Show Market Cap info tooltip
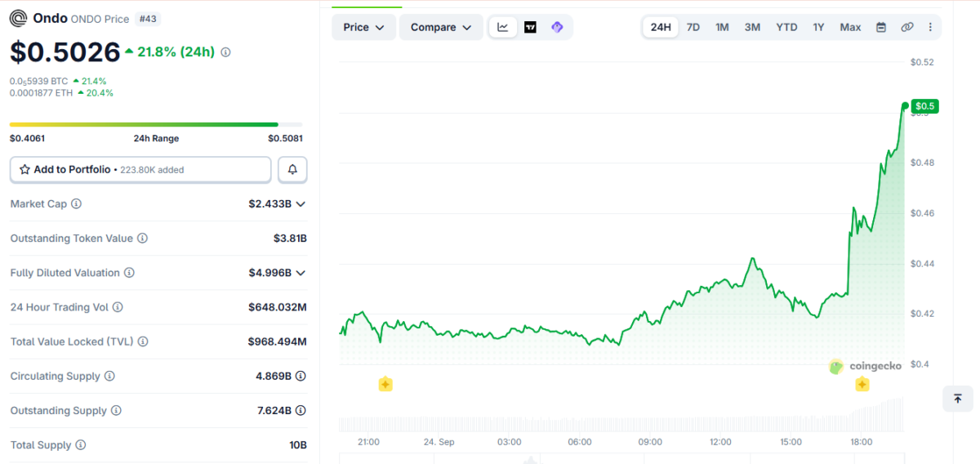The image size is (980, 464). pyautogui.click(x=77, y=203)
